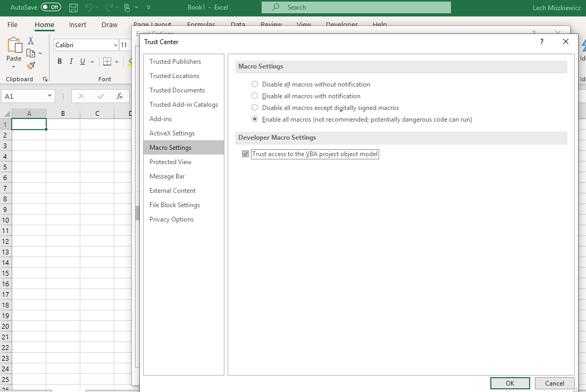Cancel the Trust Center dialog
Screen dimensions: 586x392
tap(554, 383)
